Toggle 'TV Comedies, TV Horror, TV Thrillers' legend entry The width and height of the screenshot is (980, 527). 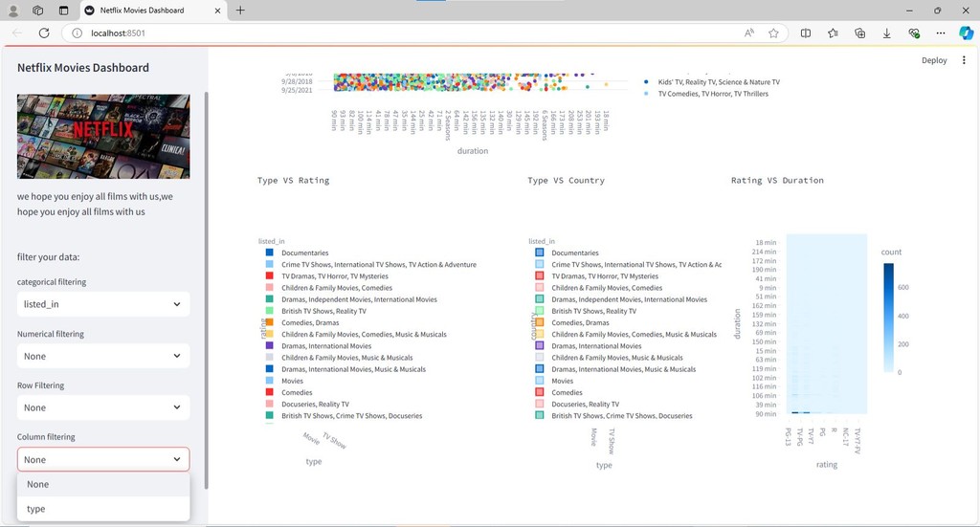pos(712,94)
